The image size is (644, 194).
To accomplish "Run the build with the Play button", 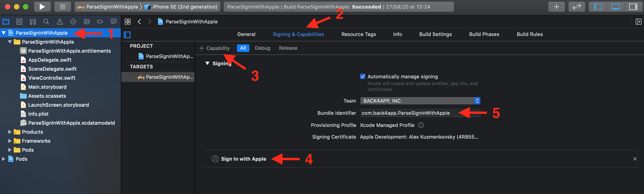I will pyautogui.click(x=42, y=7).
